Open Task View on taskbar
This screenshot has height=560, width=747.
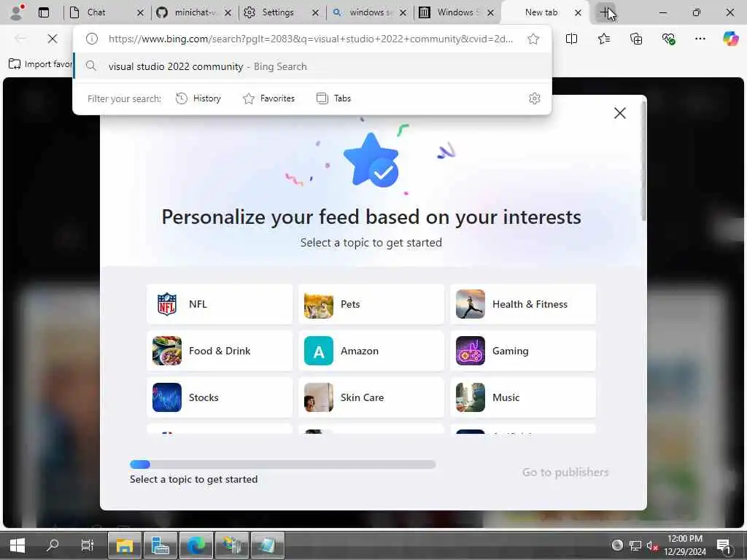(x=88, y=545)
